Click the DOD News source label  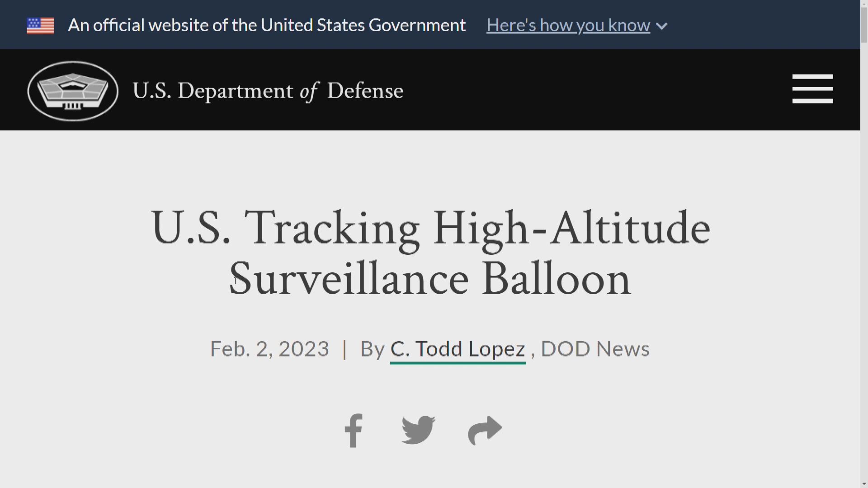tap(595, 349)
